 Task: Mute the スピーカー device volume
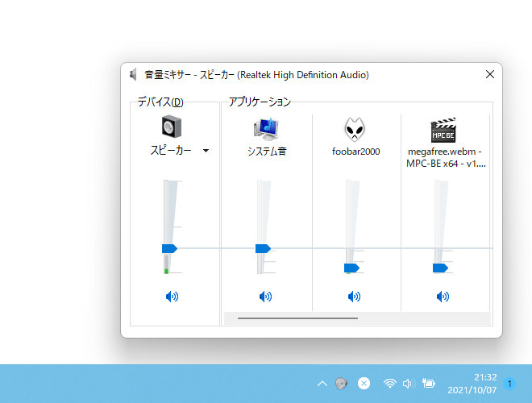172,297
